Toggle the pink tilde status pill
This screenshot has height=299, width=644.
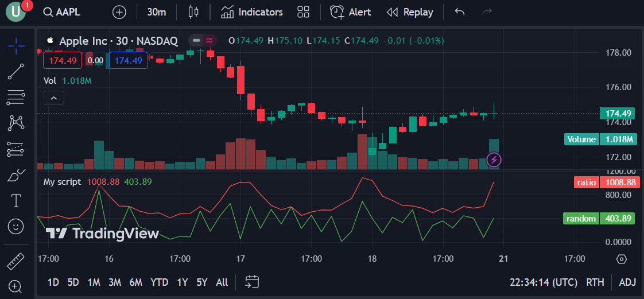tap(210, 40)
